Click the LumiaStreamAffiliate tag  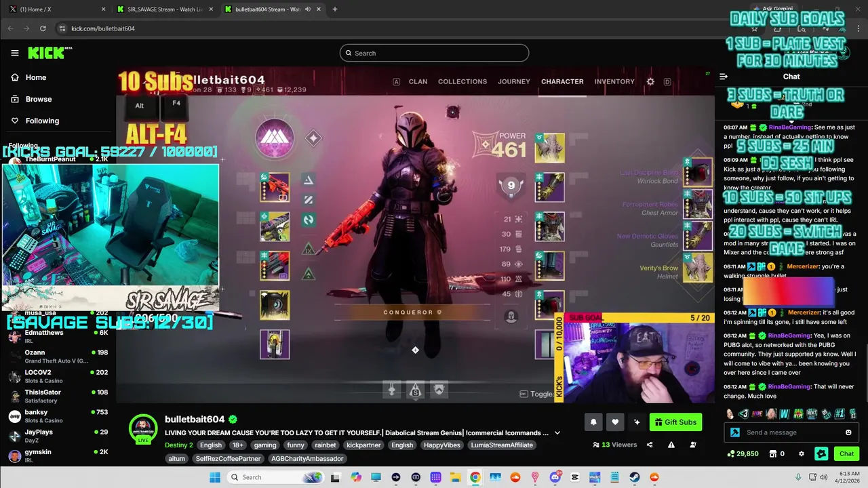[502, 445]
